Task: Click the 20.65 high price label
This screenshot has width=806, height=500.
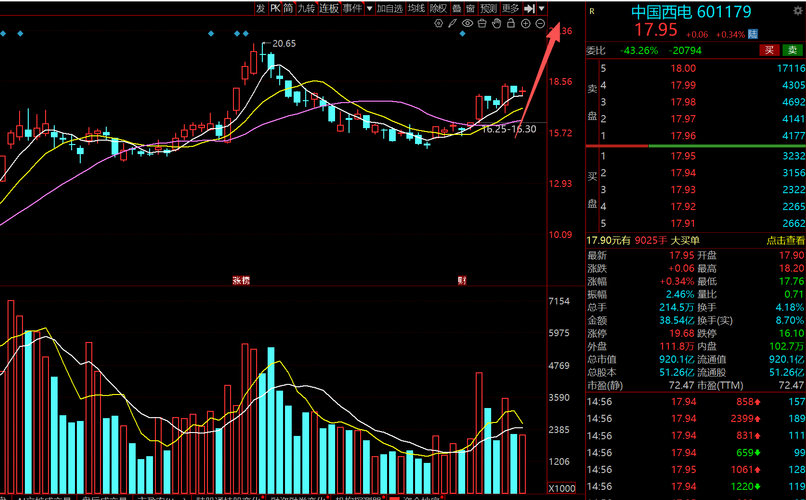Action: (284, 44)
